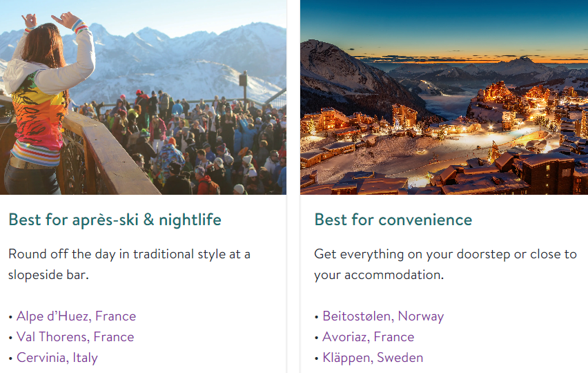Click the bullet point before Val Thorens
Viewport: 588px width, 373px height.
tap(10, 338)
